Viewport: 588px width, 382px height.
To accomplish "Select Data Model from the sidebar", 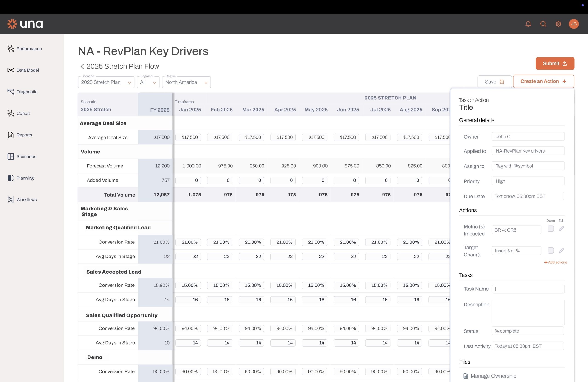I will (27, 70).
